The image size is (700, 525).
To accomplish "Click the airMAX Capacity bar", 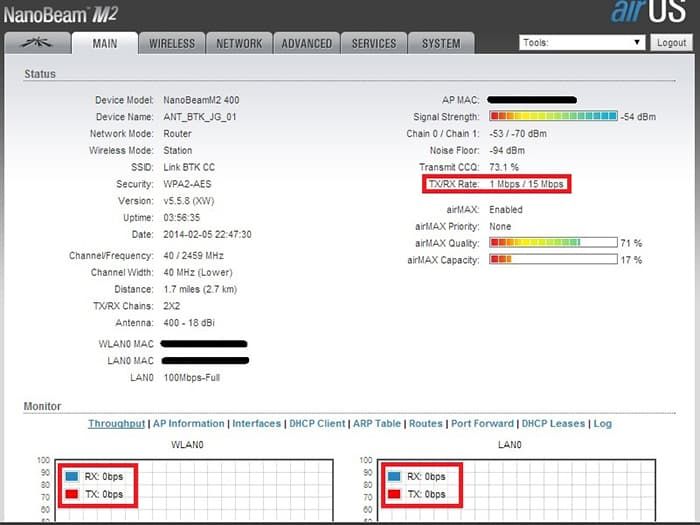I will pos(553,259).
